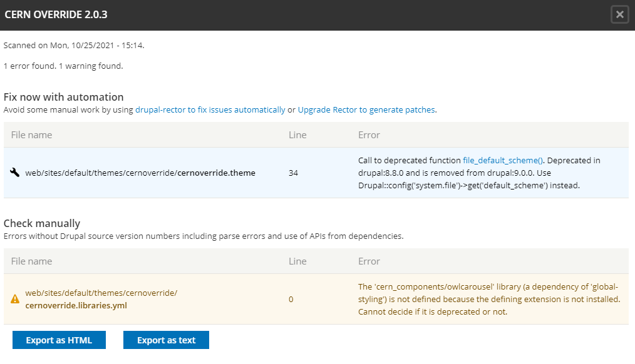Click line number 34 cell

[293, 173]
